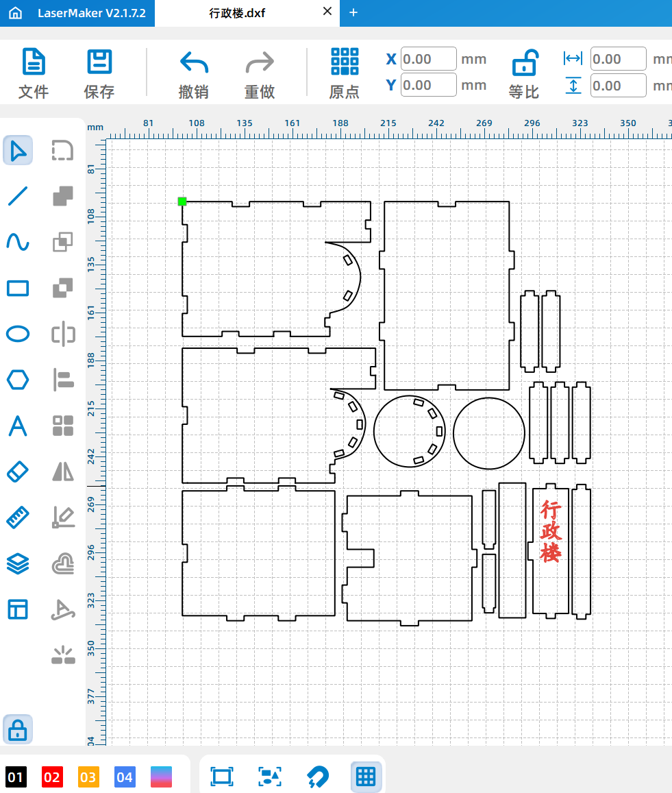Select the ellipse shape tool
This screenshot has height=793, width=672.
[18, 334]
